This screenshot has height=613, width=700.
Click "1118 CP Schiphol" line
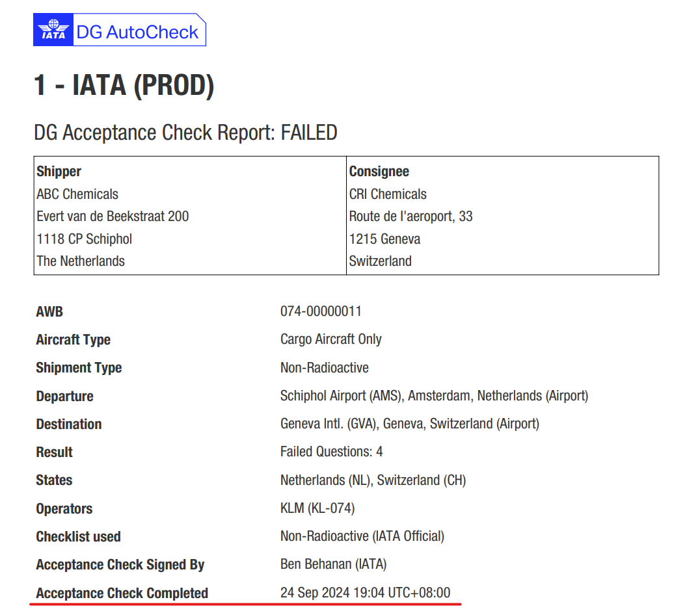tap(85, 239)
